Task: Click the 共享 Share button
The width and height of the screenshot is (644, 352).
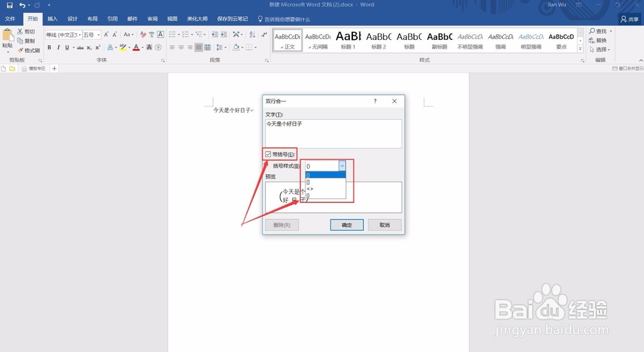Action: [x=630, y=19]
